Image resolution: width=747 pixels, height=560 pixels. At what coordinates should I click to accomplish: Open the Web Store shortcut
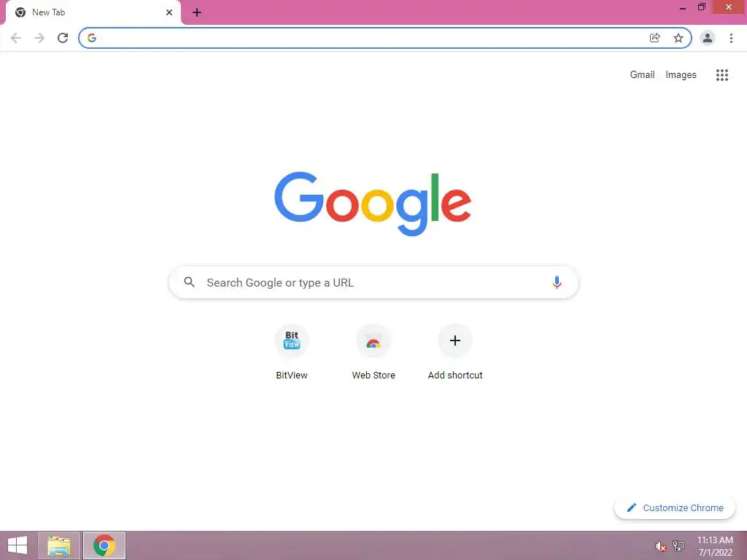point(373,352)
